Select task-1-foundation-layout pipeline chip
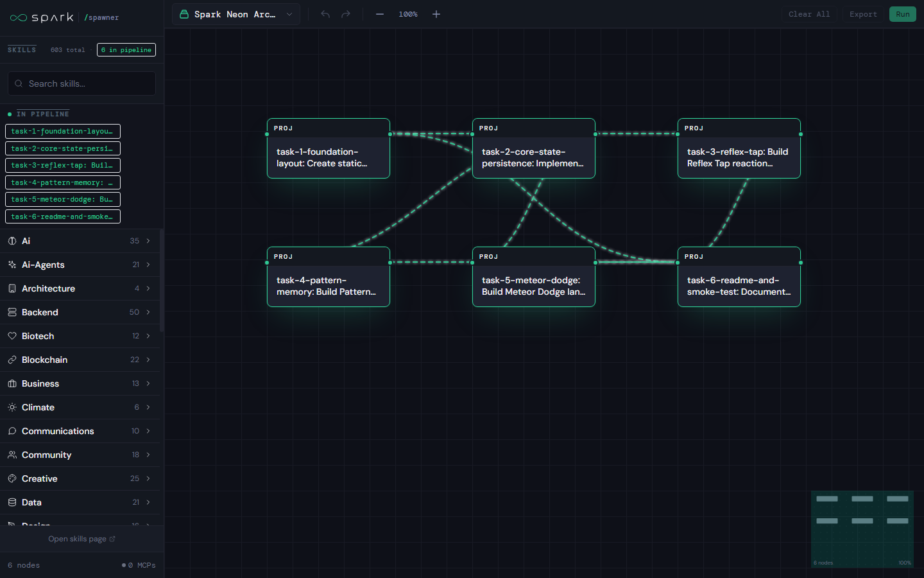924x578 pixels. (x=63, y=131)
